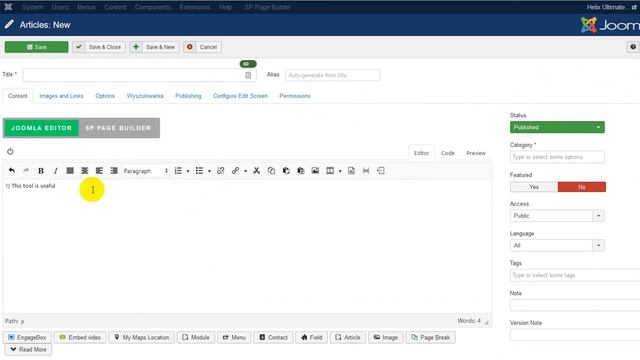Image resolution: width=640 pixels, height=360 pixels.
Task: Click into the Title input field
Action: coord(139,75)
